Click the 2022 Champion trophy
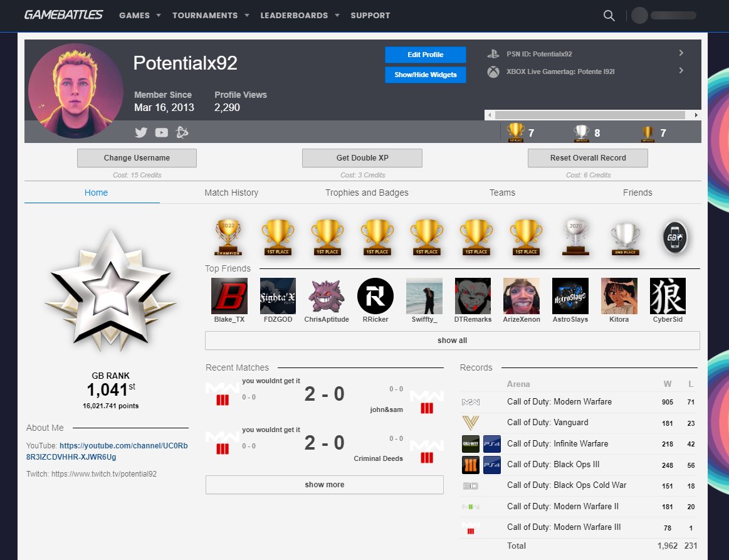Viewport: 729px width, 560px height. pyautogui.click(x=228, y=237)
